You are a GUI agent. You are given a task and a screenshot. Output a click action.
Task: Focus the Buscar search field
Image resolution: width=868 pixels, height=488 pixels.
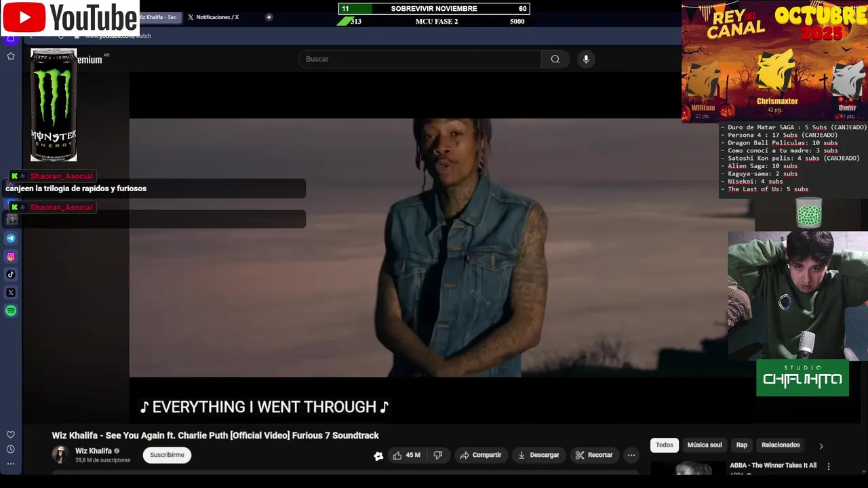[420, 59]
